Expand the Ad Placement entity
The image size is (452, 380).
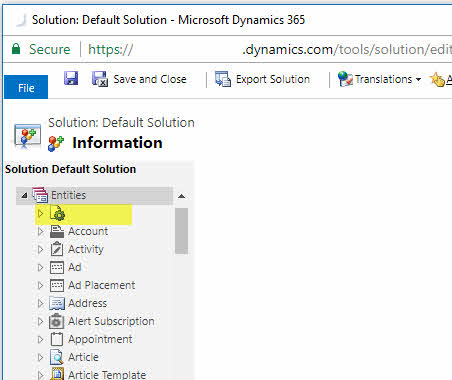[40, 285]
